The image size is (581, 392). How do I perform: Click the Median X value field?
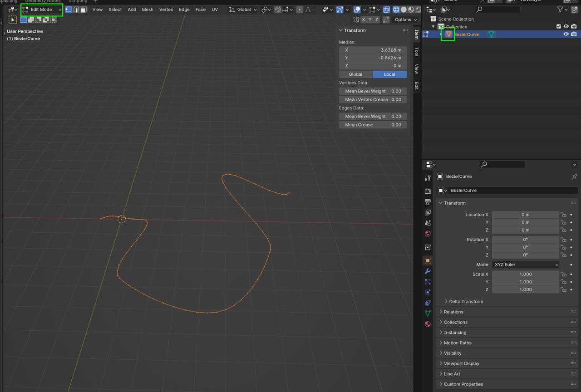tap(373, 50)
